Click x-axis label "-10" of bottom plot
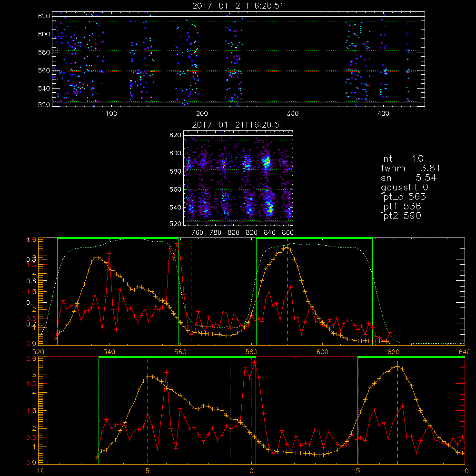The image size is (476, 476). tap(38, 471)
